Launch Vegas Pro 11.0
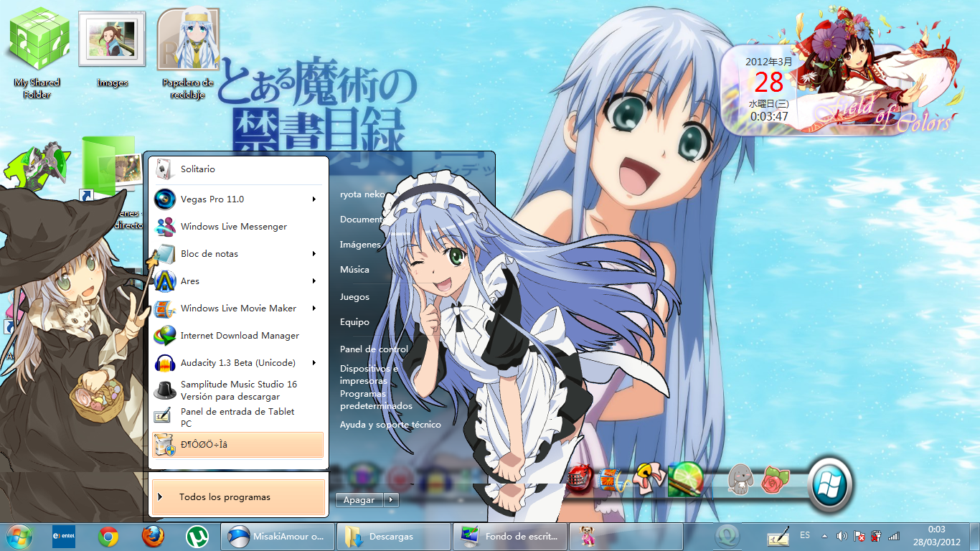 238,199
